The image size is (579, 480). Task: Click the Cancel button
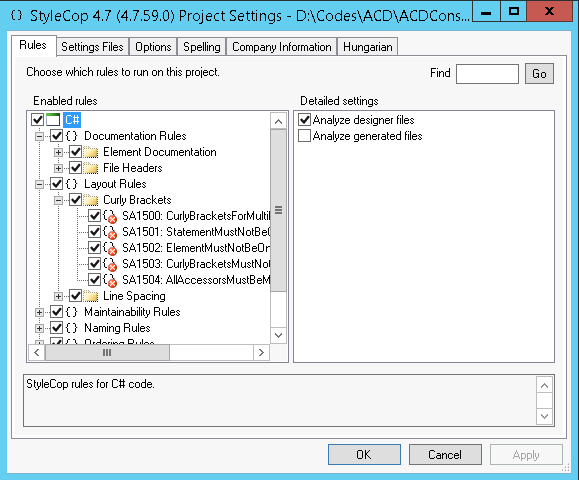445,455
